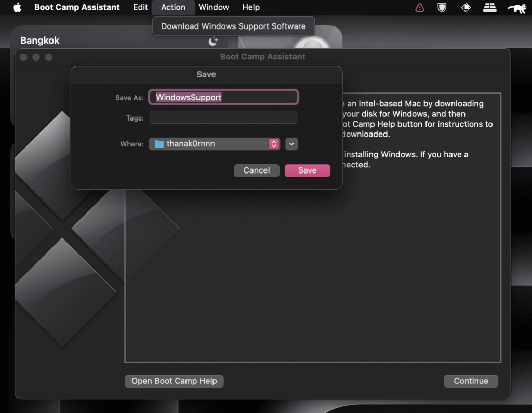The height and width of the screenshot is (413, 532).
Task: Cancel the save dialog
Action: [257, 170]
